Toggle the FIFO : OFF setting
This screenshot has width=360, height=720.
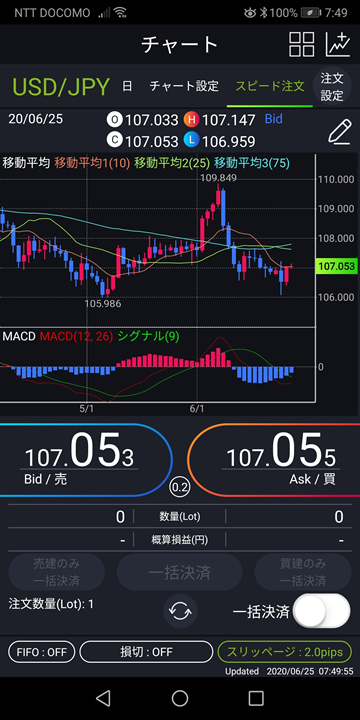(42, 652)
